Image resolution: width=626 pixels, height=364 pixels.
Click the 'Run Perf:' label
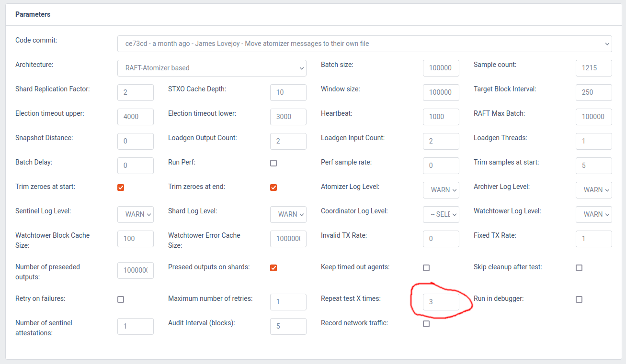(x=182, y=162)
